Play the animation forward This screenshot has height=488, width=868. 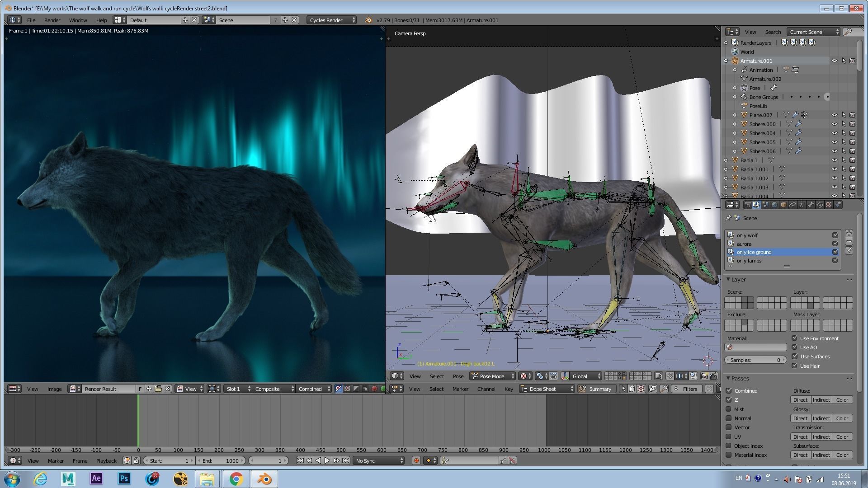pos(327,460)
